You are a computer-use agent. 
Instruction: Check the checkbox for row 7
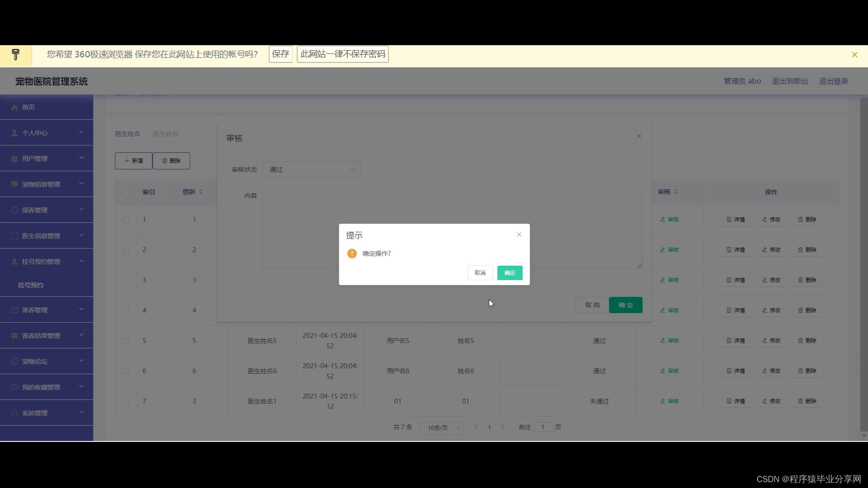coord(126,401)
